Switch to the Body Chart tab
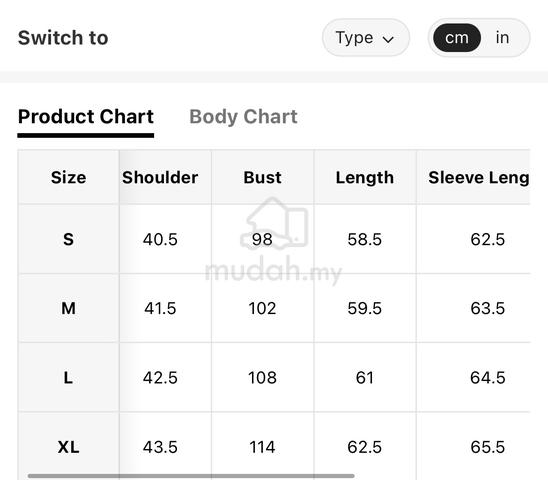Image resolution: width=548 pixels, height=480 pixels. tap(243, 117)
